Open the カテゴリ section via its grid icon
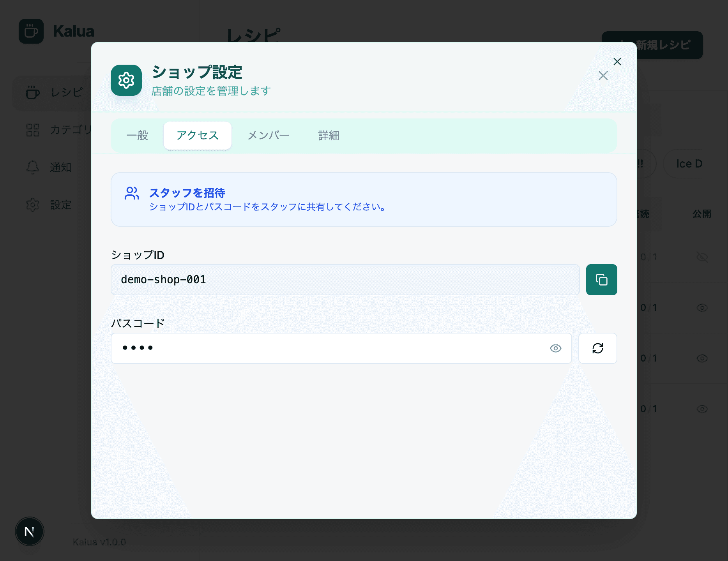Screen dimensions: 728x561 point(33,130)
